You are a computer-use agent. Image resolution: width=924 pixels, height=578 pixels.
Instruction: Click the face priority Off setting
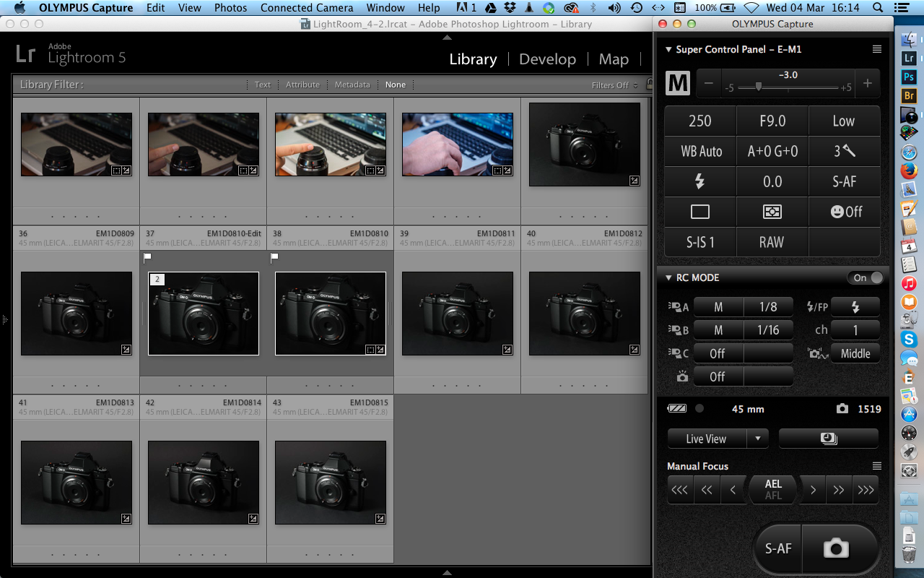click(845, 212)
